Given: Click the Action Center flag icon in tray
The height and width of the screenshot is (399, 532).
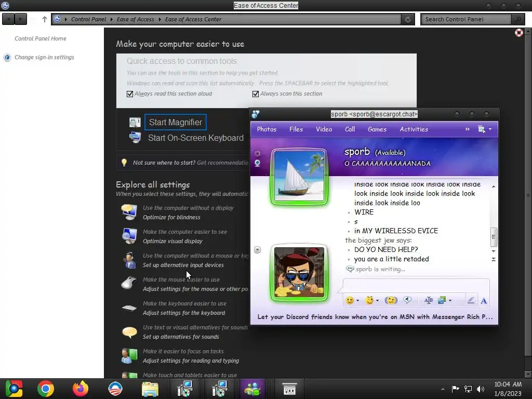Looking at the screenshot, I should [455, 389].
